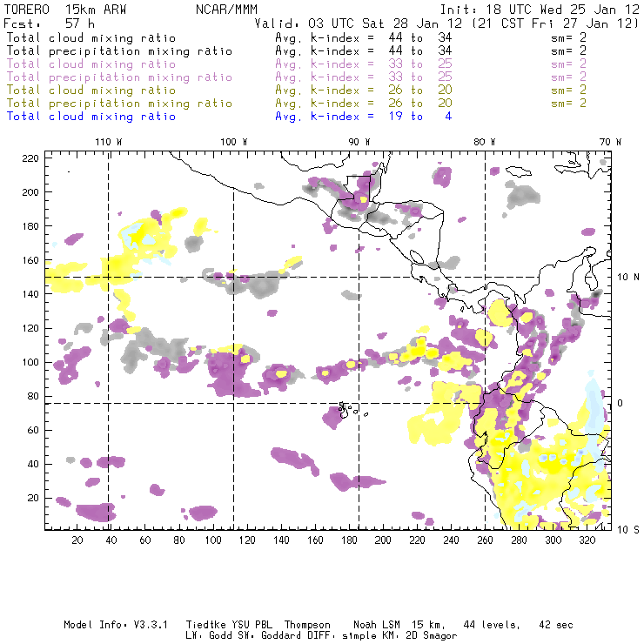Select the olive 'Total cloud mixing ratio' legend label

coord(91,90)
